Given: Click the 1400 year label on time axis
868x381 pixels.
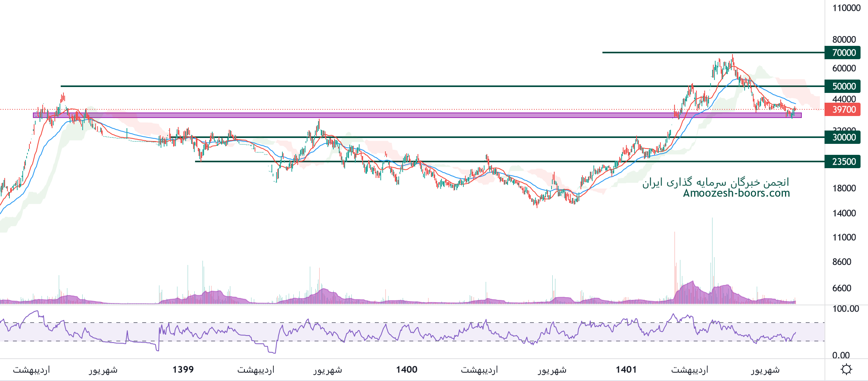Looking at the screenshot, I should [x=407, y=369].
